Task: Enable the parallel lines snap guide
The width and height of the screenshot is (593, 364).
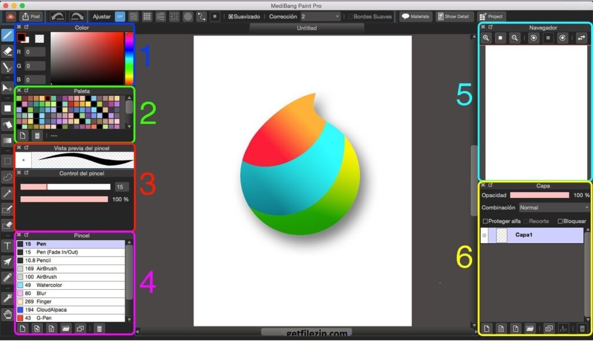Action: [134, 16]
